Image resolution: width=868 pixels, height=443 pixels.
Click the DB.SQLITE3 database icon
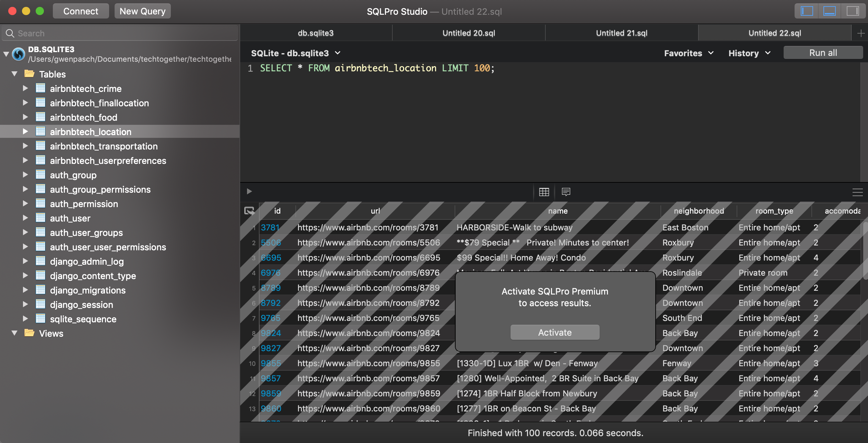tap(19, 54)
